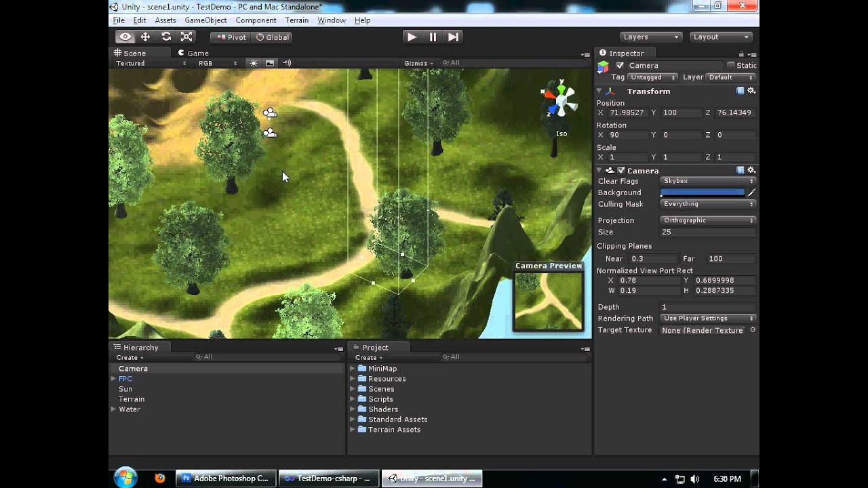This screenshot has height=488, width=868.
Task: Step one frame forward
Action: [454, 37]
